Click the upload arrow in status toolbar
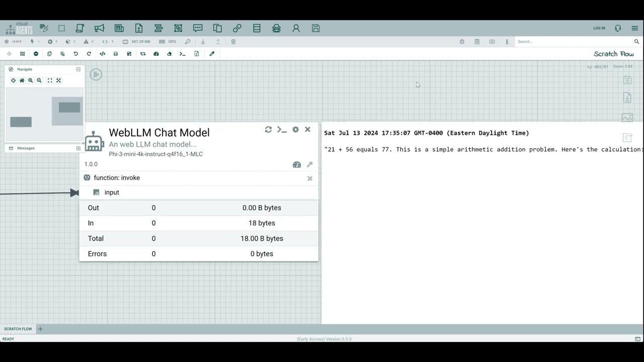Image resolution: width=644 pixels, height=362 pixels. click(x=218, y=42)
